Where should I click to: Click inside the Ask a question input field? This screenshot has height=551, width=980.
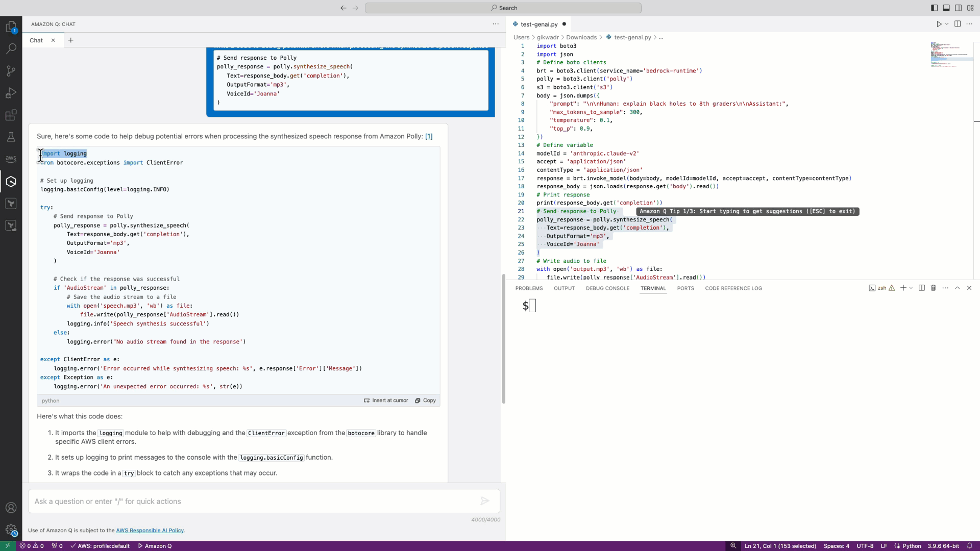click(x=255, y=502)
